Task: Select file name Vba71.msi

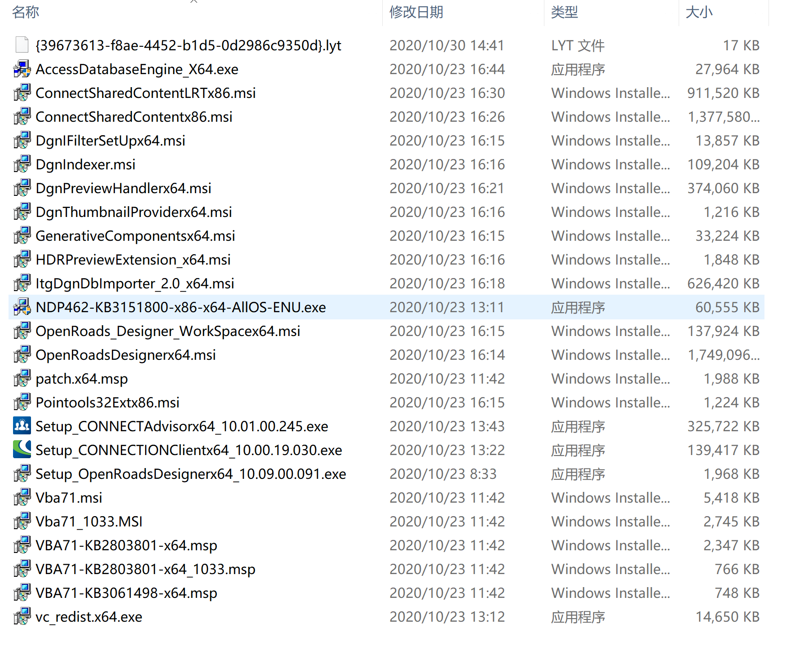Action: click(x=69, y=498)
